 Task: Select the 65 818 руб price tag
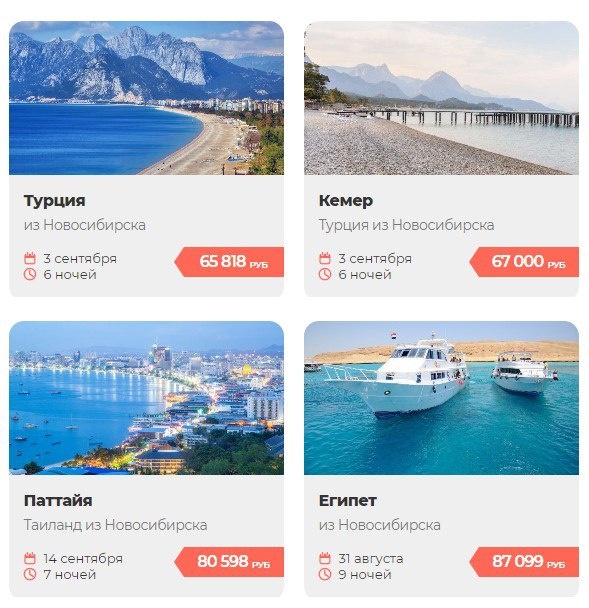(229, 262)
